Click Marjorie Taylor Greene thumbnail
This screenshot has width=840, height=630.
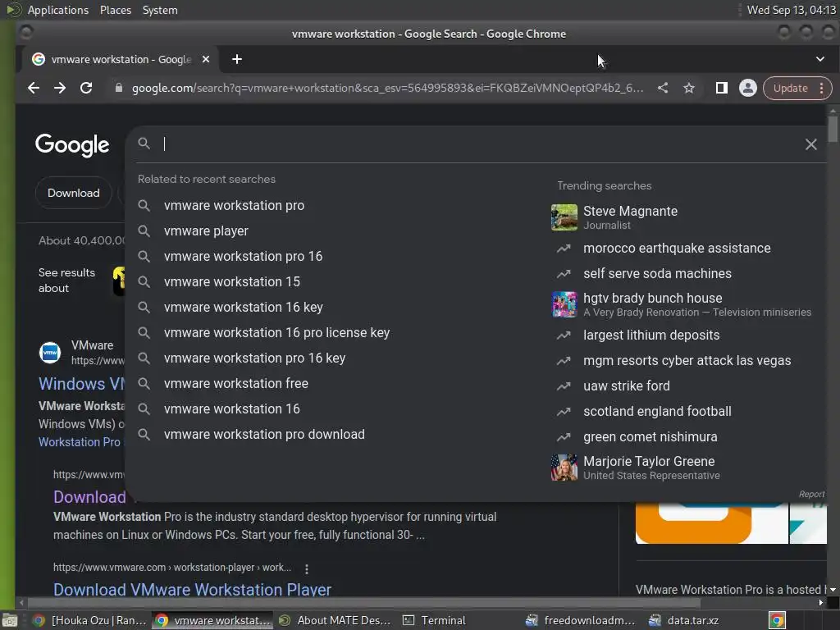click(564, 468)
